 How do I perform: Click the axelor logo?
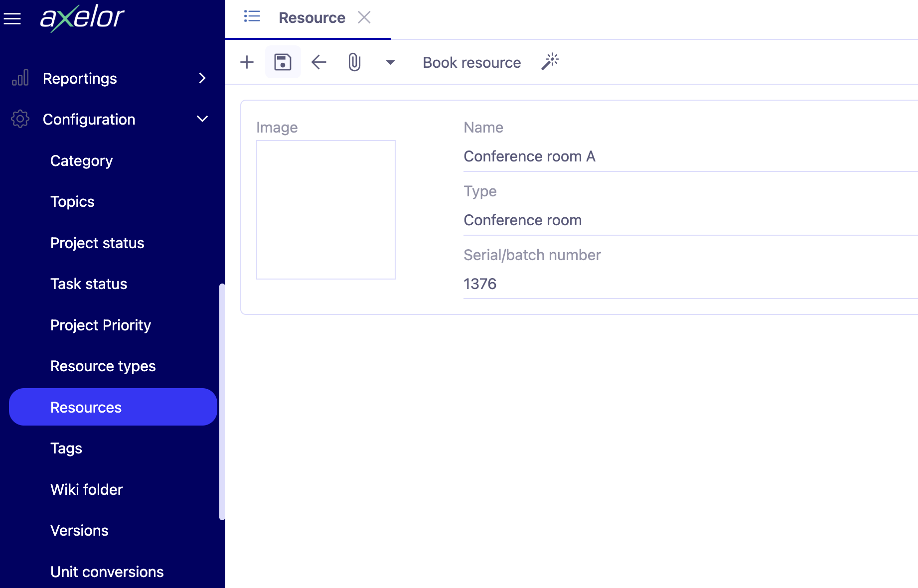click(81, 18)
